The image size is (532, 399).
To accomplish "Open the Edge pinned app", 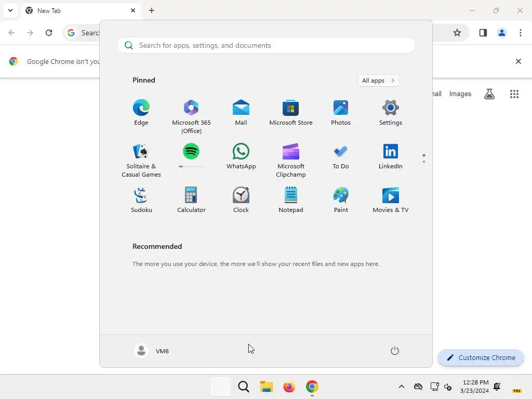I will [x=141, y=113].
